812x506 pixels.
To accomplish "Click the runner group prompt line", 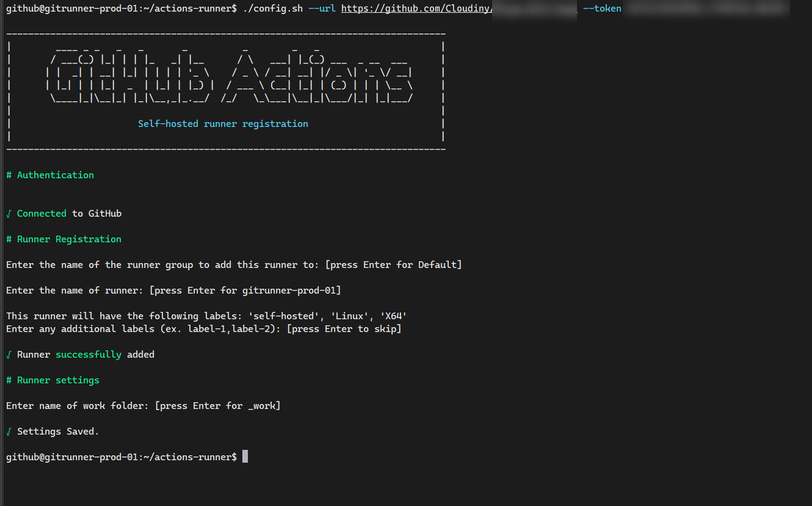I will pos(234,264).
